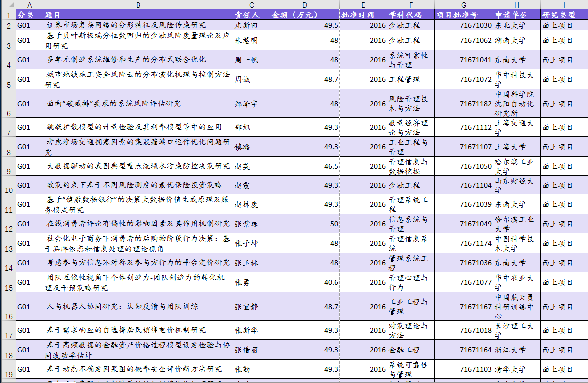Image resolution: width=588 pixels, height=383 pixels.
Task: Select name cell 周诚
Action: [251, 79]
